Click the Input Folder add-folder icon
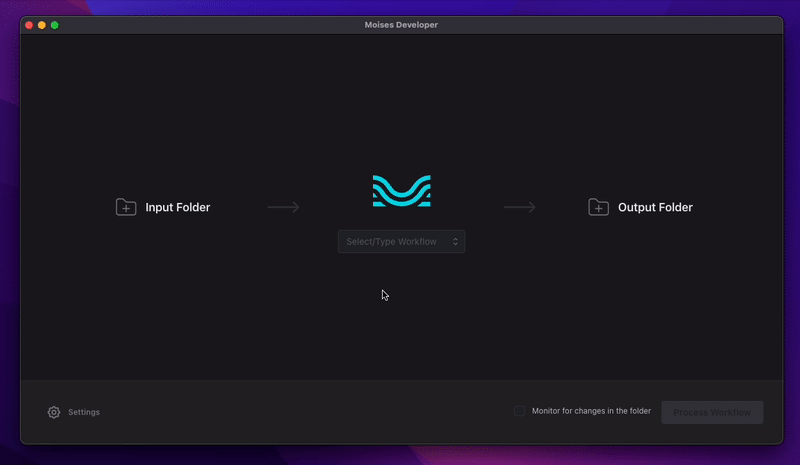This screenshot has width=800, height=465. [126, 207]
